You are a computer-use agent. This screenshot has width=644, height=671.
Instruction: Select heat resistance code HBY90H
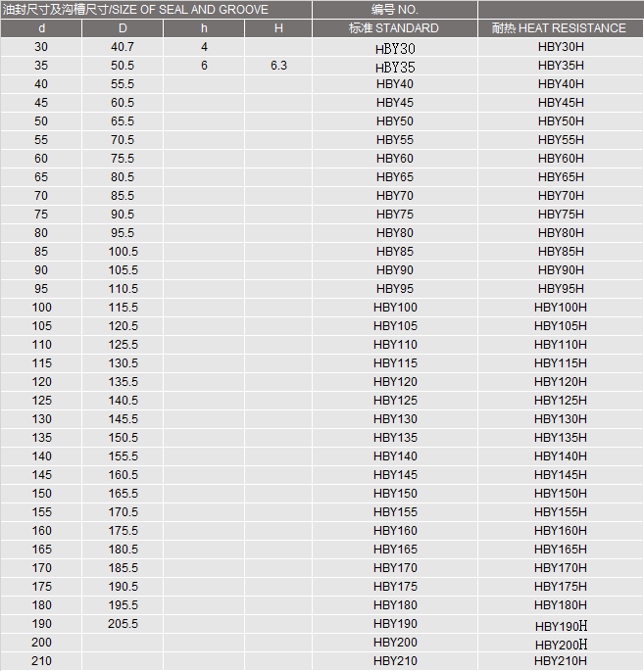(x=561, y=270)
